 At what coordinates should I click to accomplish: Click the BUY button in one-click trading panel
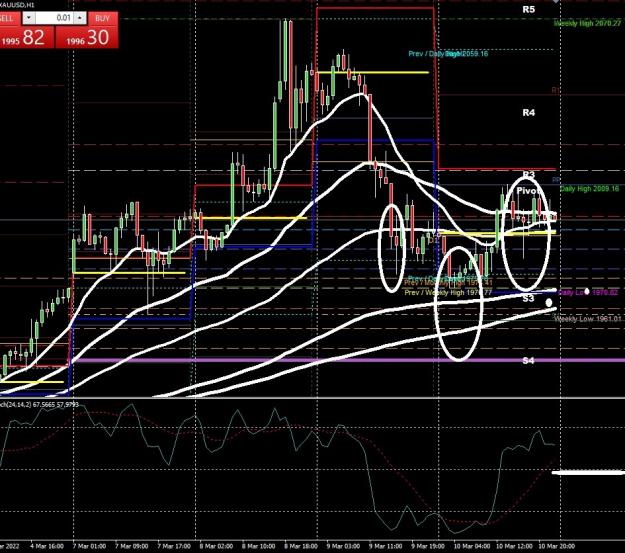[102, 18]
